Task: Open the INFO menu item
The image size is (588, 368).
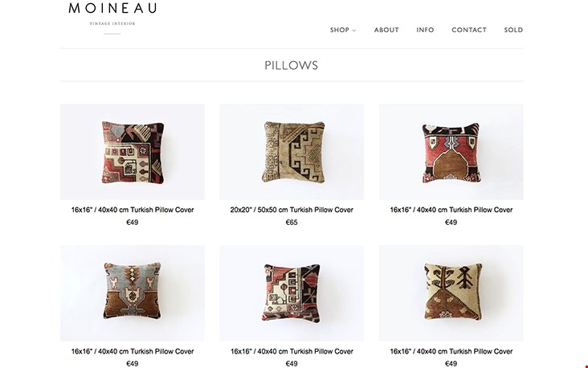Action: point(425,30)
